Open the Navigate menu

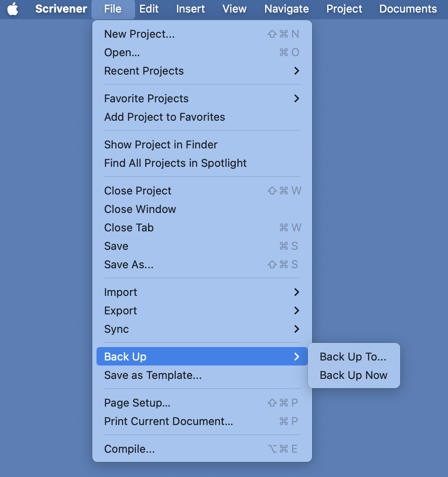(287, 9)
